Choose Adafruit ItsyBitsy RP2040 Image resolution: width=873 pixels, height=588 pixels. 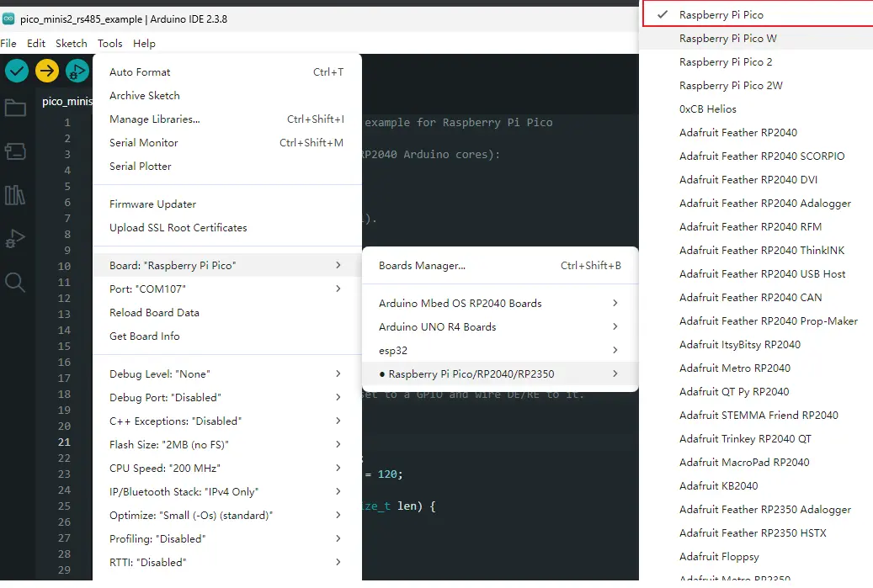click(x=756, y=344)
